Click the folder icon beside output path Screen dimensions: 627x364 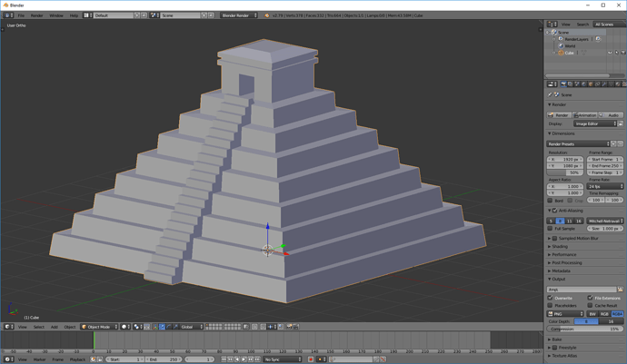pos(621,290)
